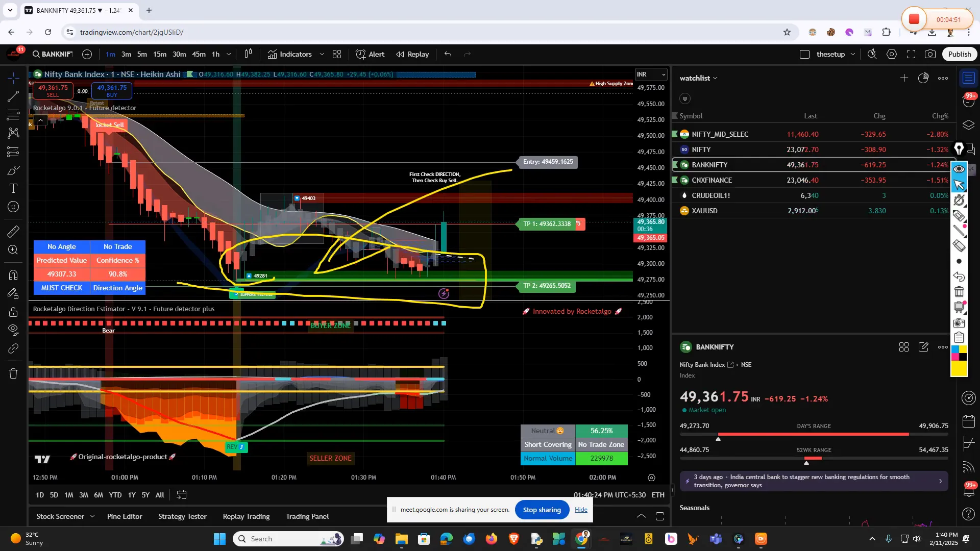Image resolution: width=980 pixels, height=551 pixels.
Task: Switch to Strategy Tester tab
Action: (182, 516)
